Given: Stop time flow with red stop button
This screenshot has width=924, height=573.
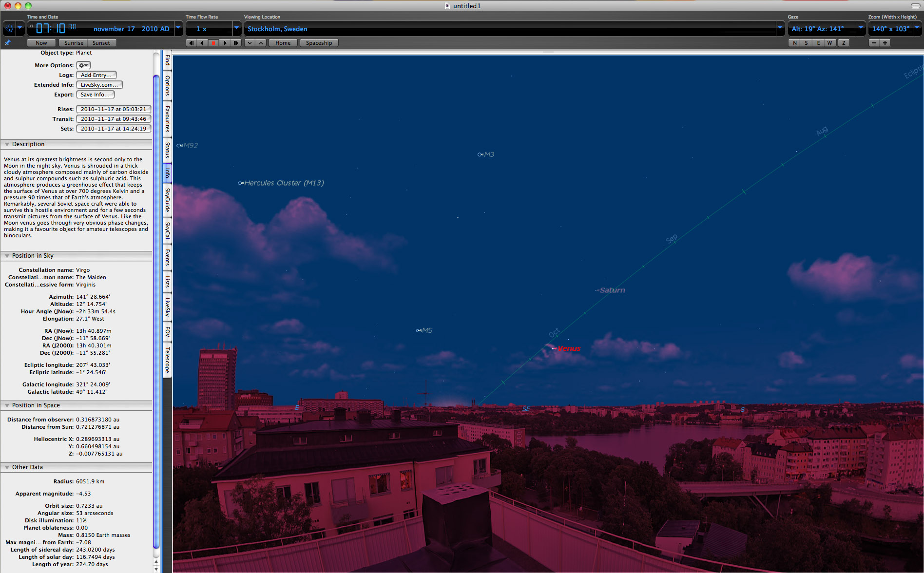Looking at the screenshot, I should 213,43.
